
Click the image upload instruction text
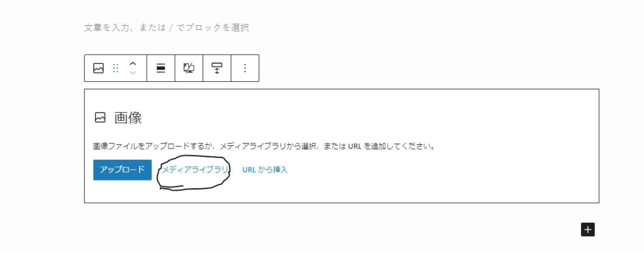[x=264, y=146]
